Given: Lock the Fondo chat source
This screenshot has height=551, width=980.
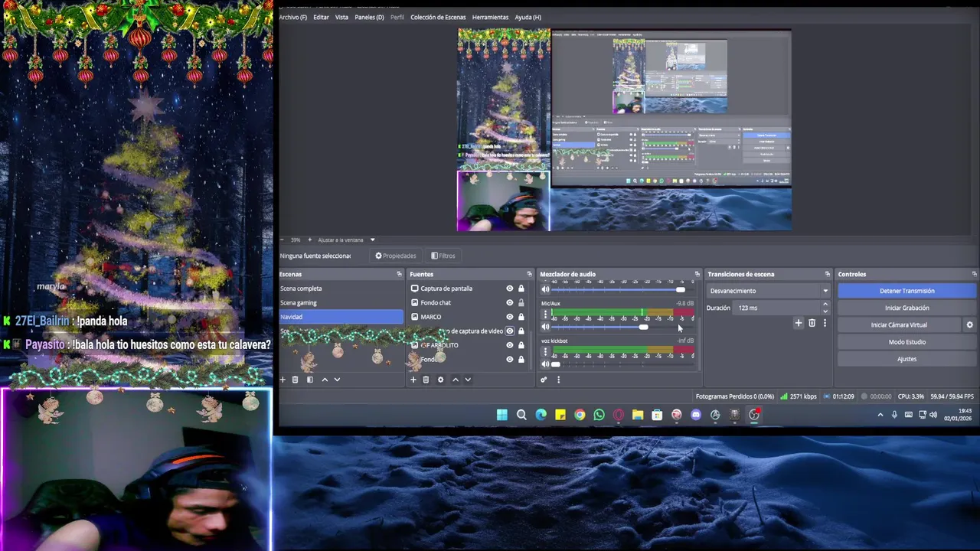Looking at the screenshot, I should 521,303.
